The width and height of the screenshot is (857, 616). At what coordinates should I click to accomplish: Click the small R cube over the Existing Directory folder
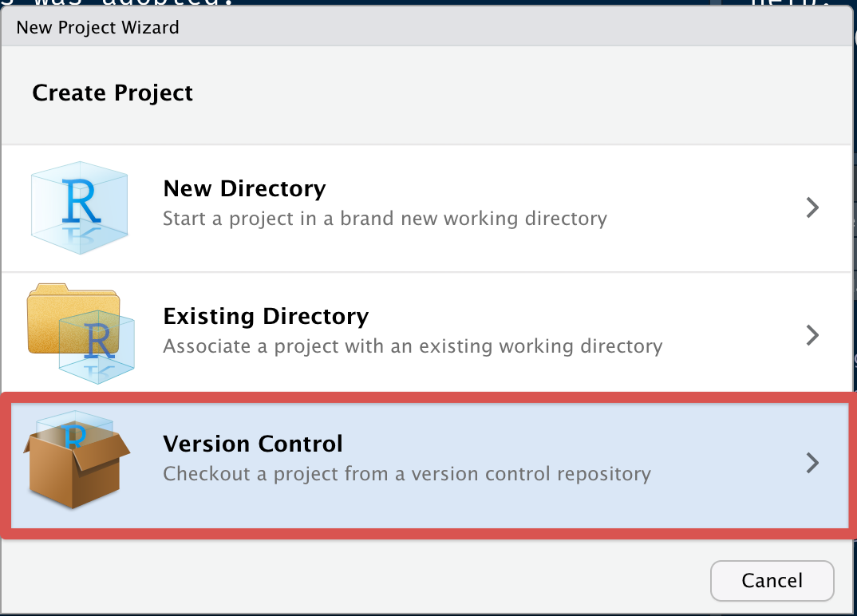coord(97,347)
